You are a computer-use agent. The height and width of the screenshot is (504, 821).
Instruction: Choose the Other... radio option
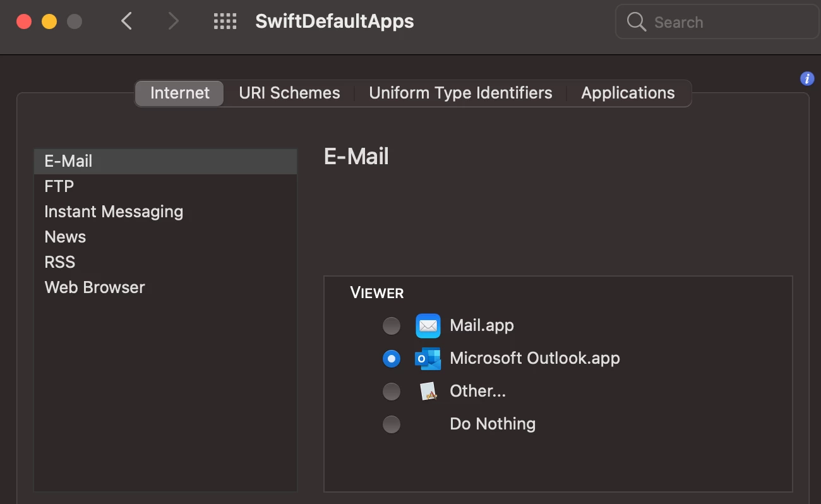tap(392, 392)
